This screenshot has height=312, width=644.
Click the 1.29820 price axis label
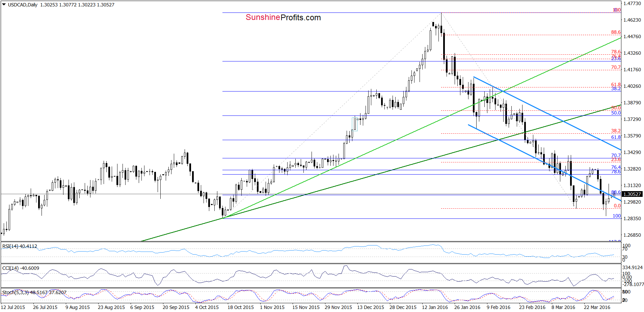(x=632, y=202)
